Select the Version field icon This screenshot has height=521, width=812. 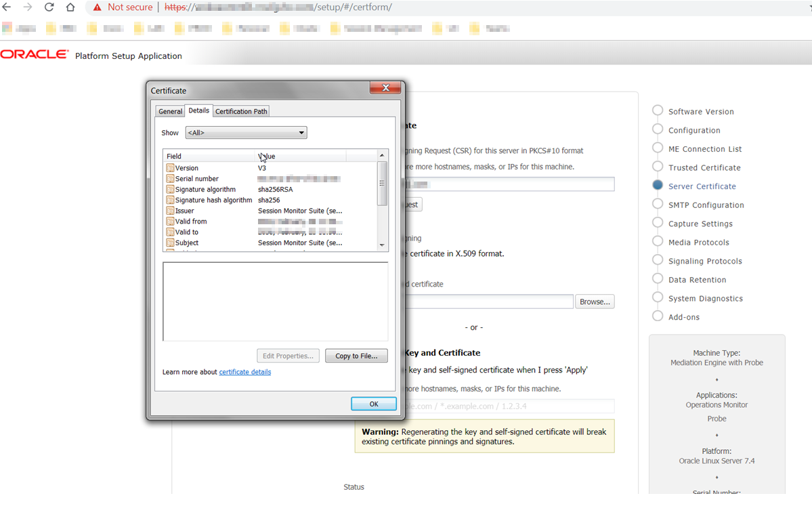170,168
